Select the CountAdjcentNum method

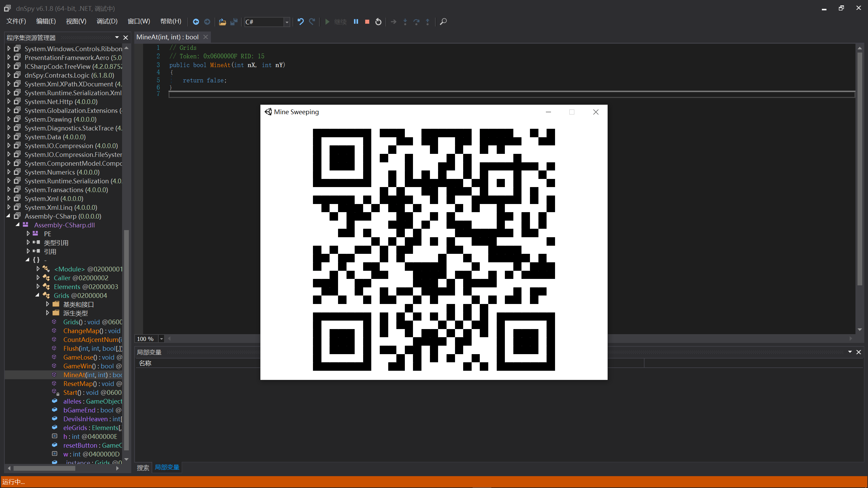92,340
